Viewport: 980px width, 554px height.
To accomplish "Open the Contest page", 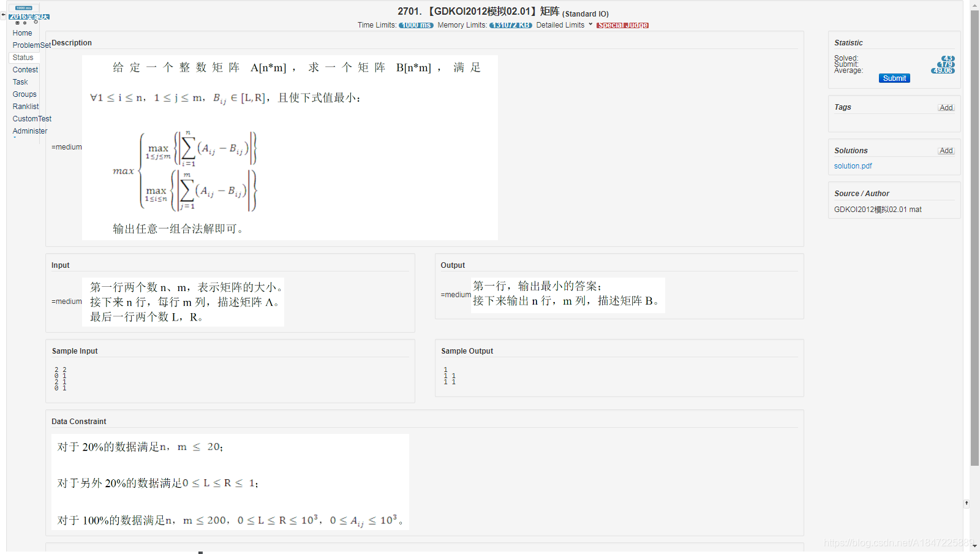I will tap(25, 70).
